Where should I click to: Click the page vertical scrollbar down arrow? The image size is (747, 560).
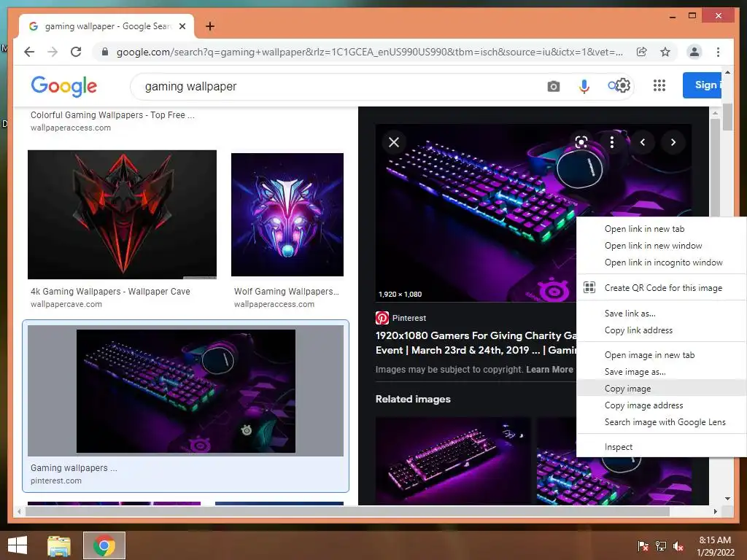coord(727,499)
